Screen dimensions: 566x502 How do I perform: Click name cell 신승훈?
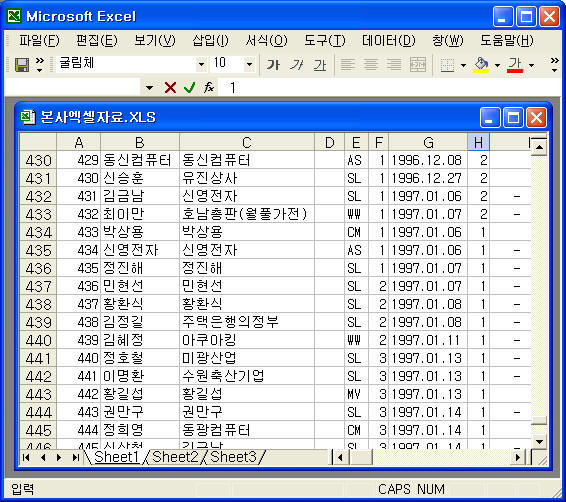pos(140,178)
